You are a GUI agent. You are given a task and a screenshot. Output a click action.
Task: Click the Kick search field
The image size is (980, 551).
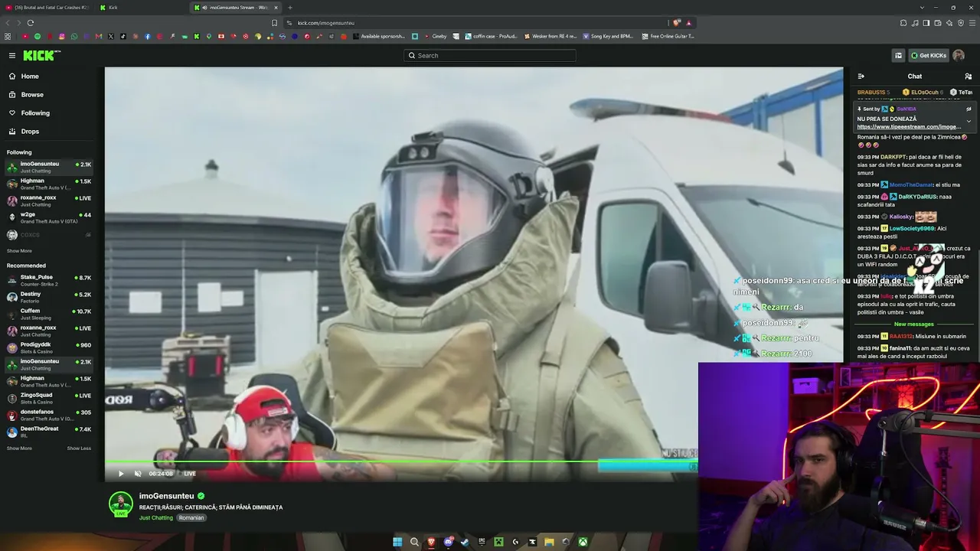[490, 55]
